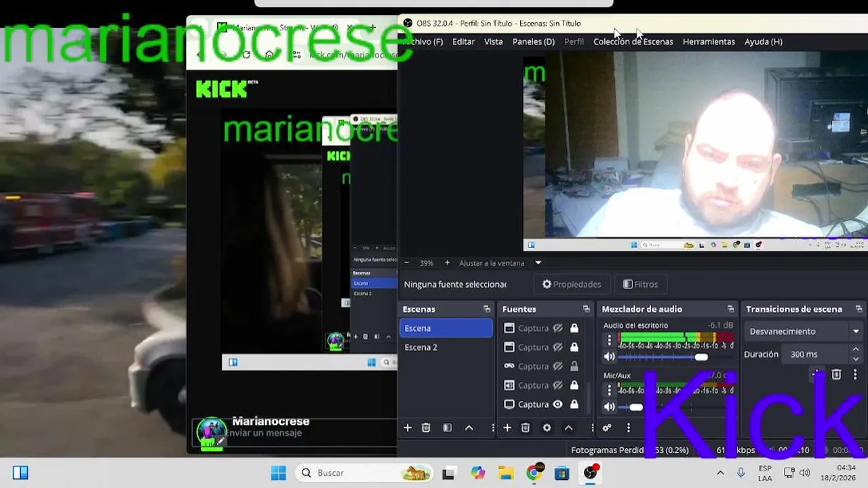Open the Desvanecimiento transition dropdown
This screenshot has width=868, height=488.
(804, 331)
